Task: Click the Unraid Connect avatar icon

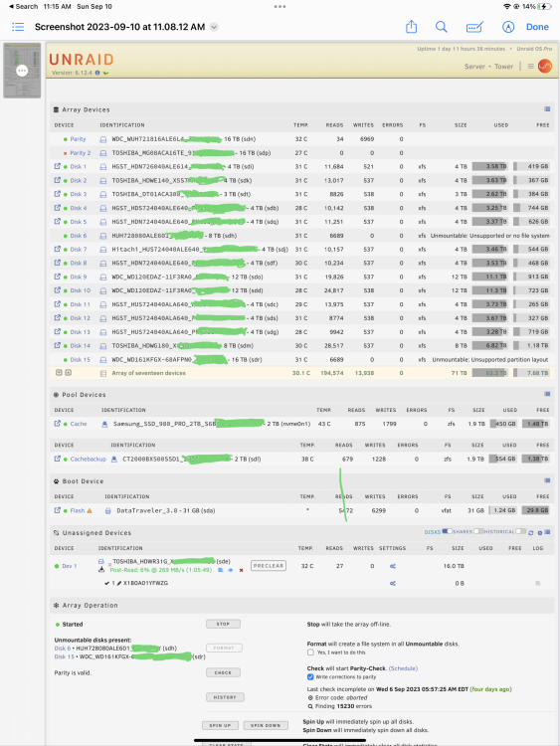Action: 545,66
